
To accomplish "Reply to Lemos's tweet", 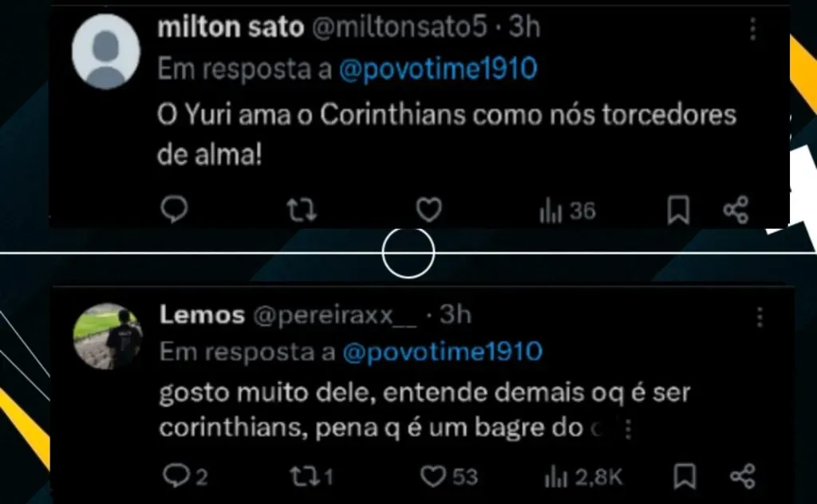I will click(173, 476).
